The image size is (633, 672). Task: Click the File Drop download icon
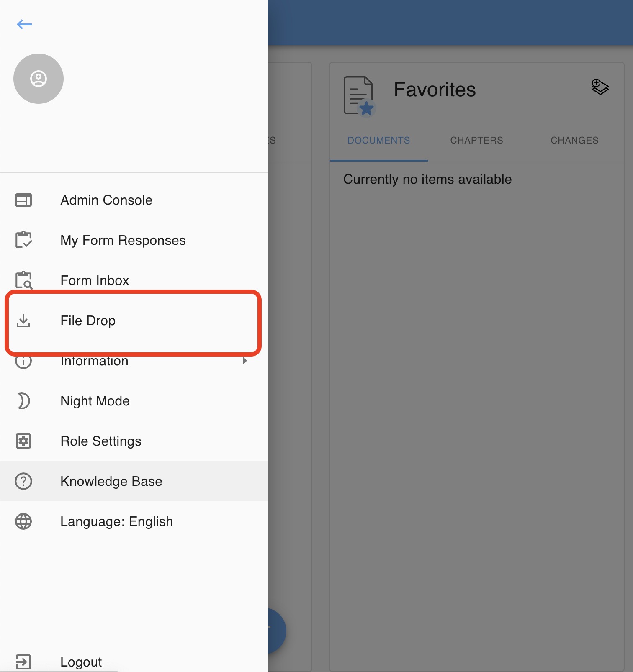pyautogui.click(x=23, y=321)
